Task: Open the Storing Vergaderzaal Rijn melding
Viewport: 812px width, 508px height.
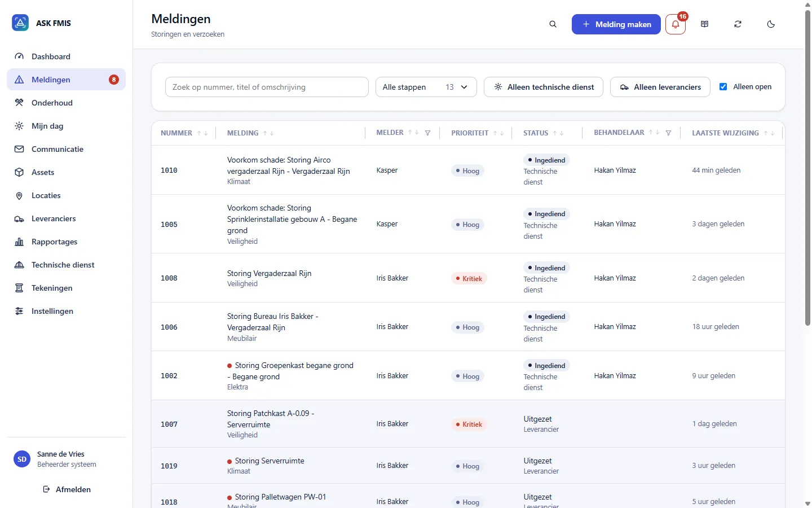Action: (x=269, y=273)
